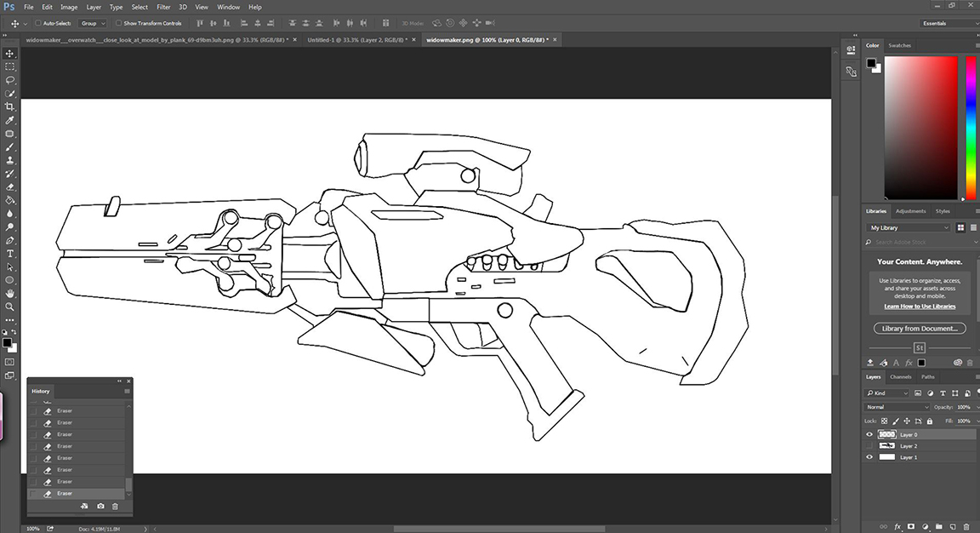Switch to the Channels tab
Viewport: 980px width, 533px height.
coord(901,376)
